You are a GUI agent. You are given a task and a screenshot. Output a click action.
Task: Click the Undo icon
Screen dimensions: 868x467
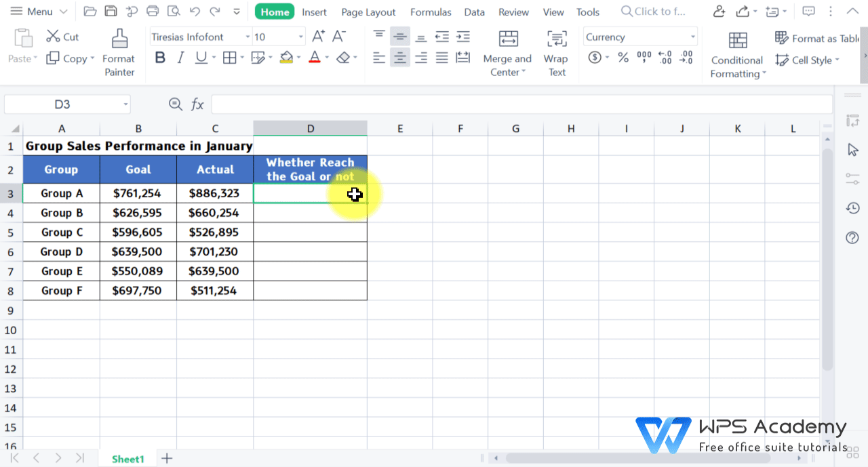tap(196, 12)
